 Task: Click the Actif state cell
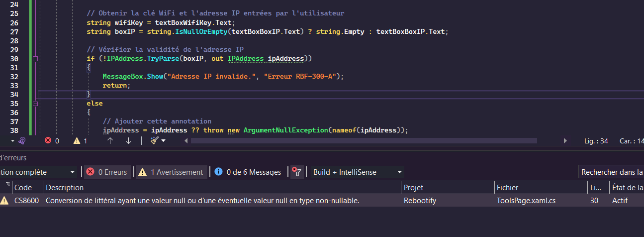(620, 201)
